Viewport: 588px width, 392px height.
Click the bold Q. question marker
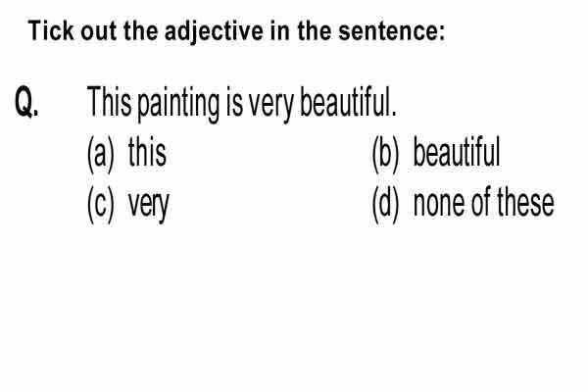click(26, 102)
